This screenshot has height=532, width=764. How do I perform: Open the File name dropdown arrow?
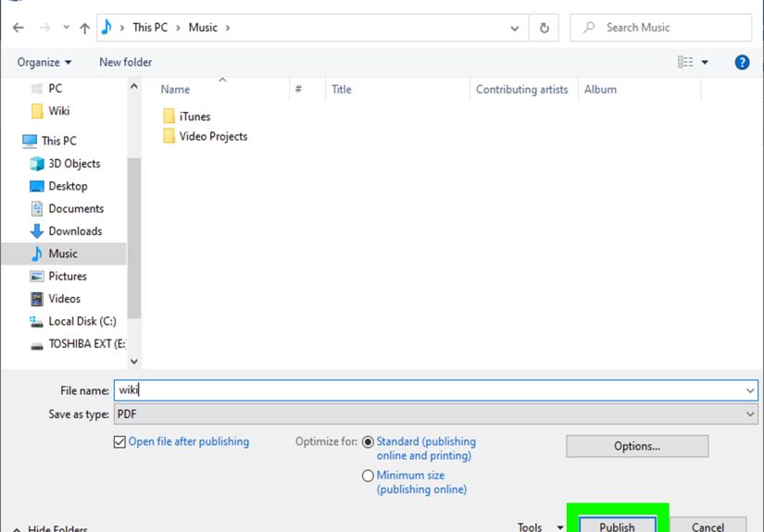pyautogui.click(x=750, y=390)
